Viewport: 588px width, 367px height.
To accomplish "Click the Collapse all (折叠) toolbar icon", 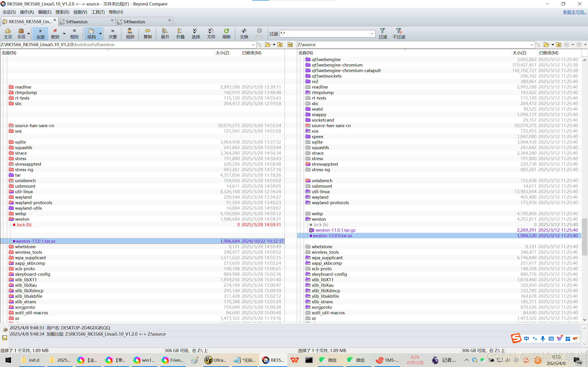I will point(180,33).
